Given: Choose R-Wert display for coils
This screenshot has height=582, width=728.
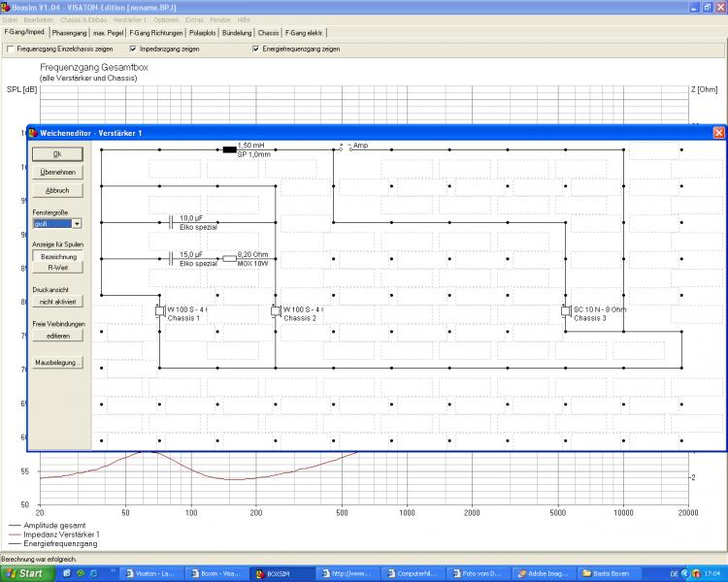Looking at the screenshot, I should coord(57,267).
